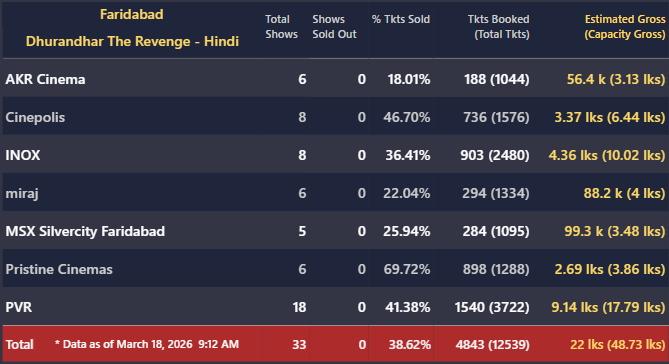Select the MSX Silvercity Faridabad row name

pos(85,231)
